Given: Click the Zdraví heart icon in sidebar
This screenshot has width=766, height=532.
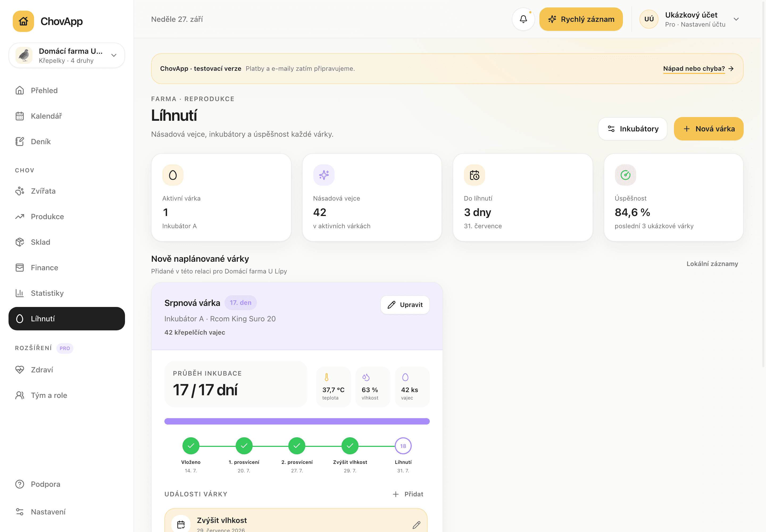Looking at the screenshot, I should click(20, 370).
